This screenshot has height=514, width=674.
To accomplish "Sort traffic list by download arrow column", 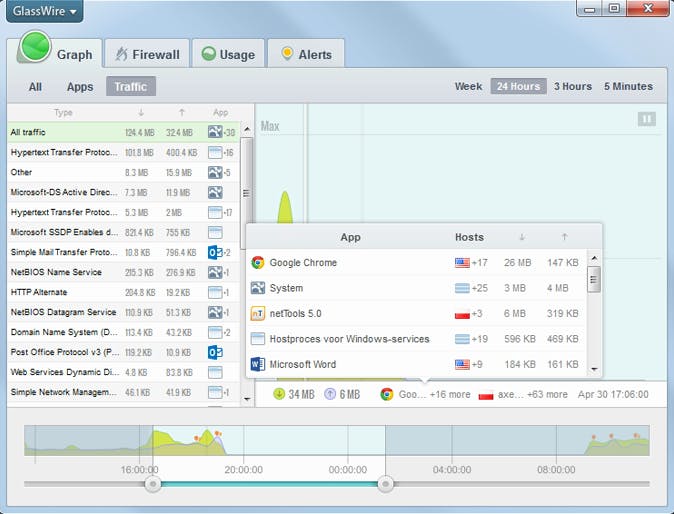I will click(x=141, y=113).
